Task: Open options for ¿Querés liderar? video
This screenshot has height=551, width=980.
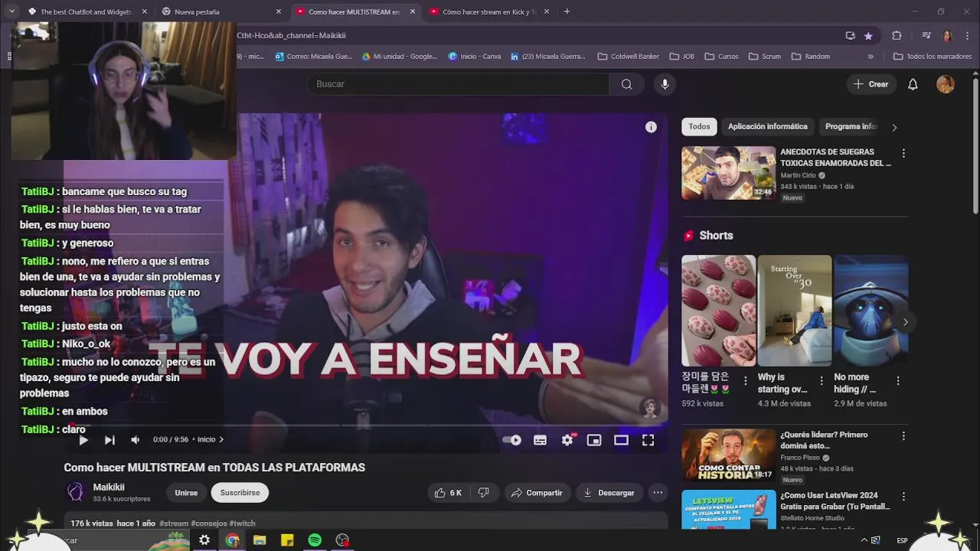Action: (x=903, y=436)
